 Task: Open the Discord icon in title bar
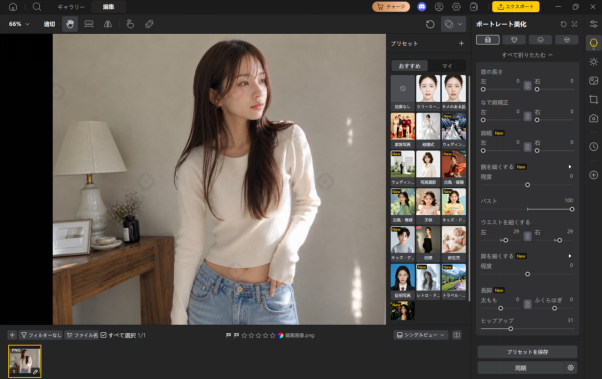[x=422, y=7]
